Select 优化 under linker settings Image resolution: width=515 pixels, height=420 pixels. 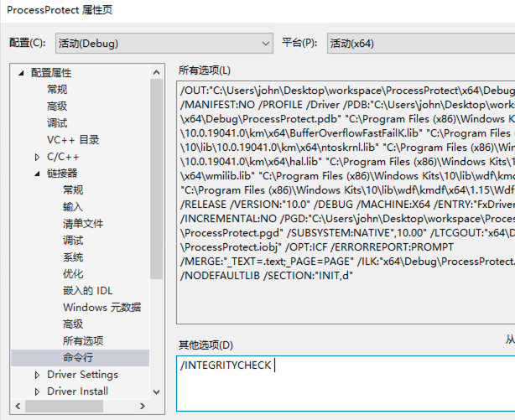point(73,274)
